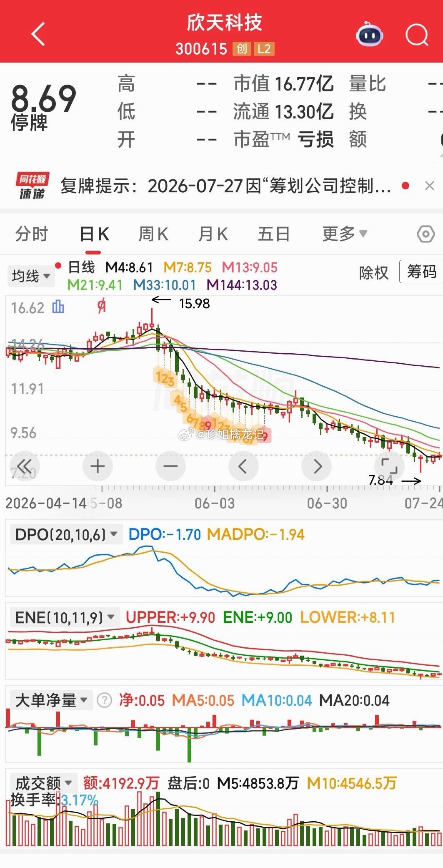Click the 停牌 status label

pyautogui.click(x=29, y=123)
